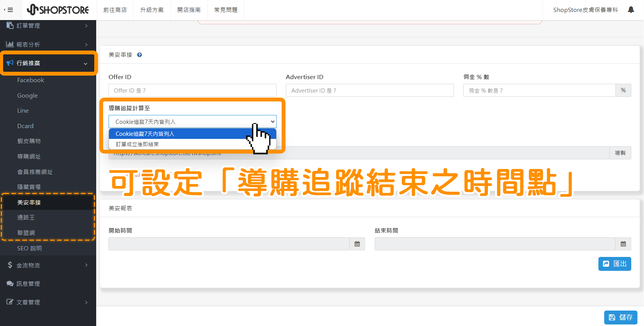Screen dimensions: 644x326
Task: Open the ShopStore皮膚保養專科 account link
Action: tap(585, 10)
